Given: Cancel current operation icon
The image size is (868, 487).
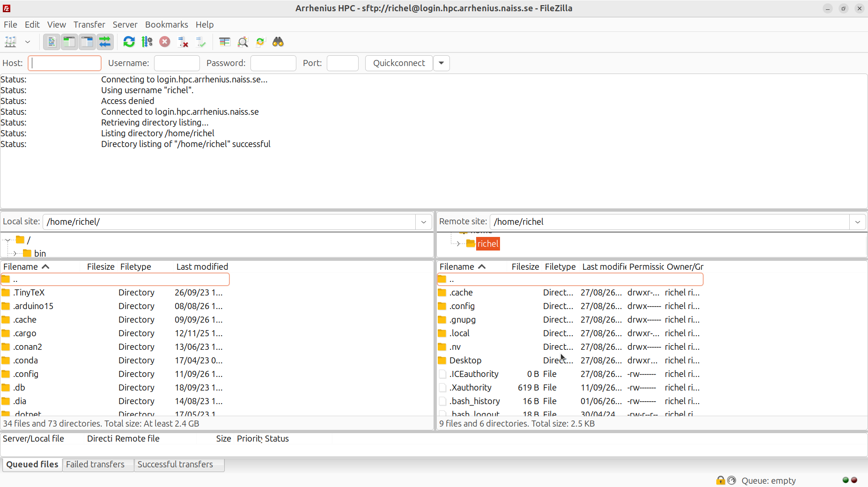Looking at the screenshot, I should (x=165, y=42).
